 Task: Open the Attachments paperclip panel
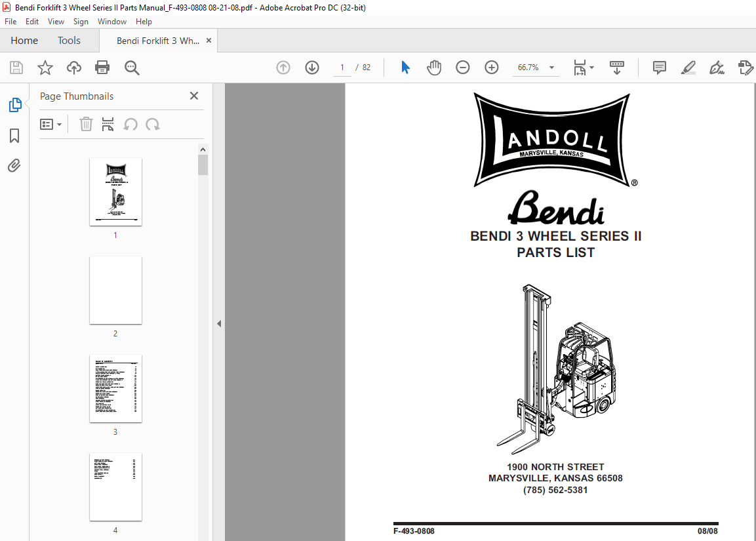[x=14, y=166]
